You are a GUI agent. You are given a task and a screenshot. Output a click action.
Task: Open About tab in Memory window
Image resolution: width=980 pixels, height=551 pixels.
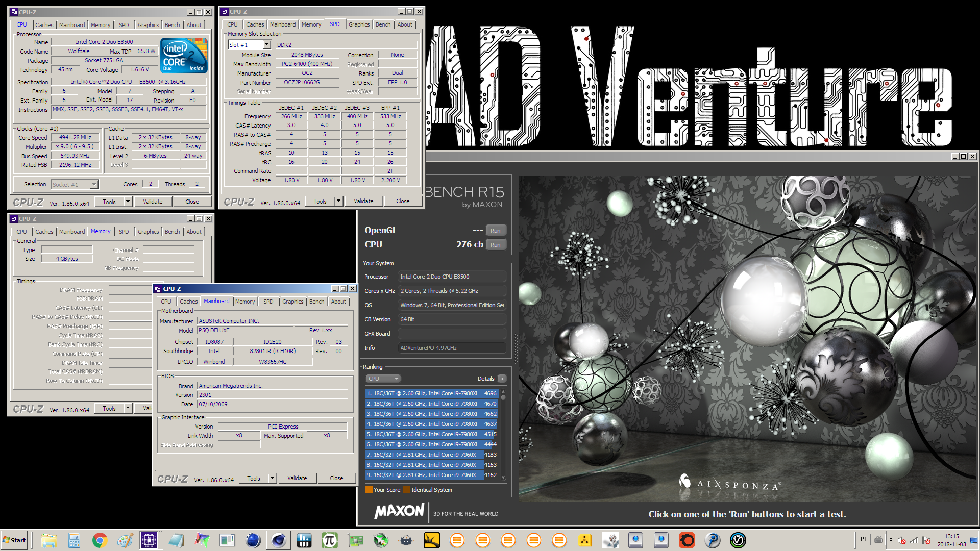click(194, 232)
